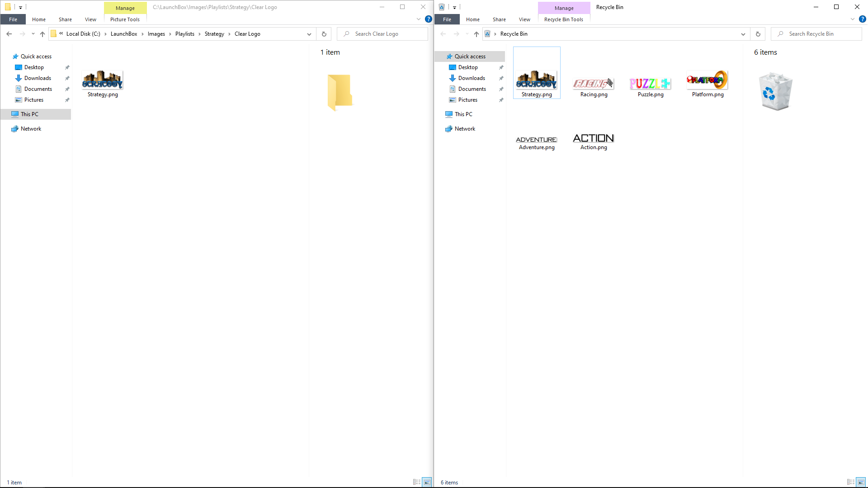Open help in the Recycle Bin window

pyautogui.click(x=862, y=19)
